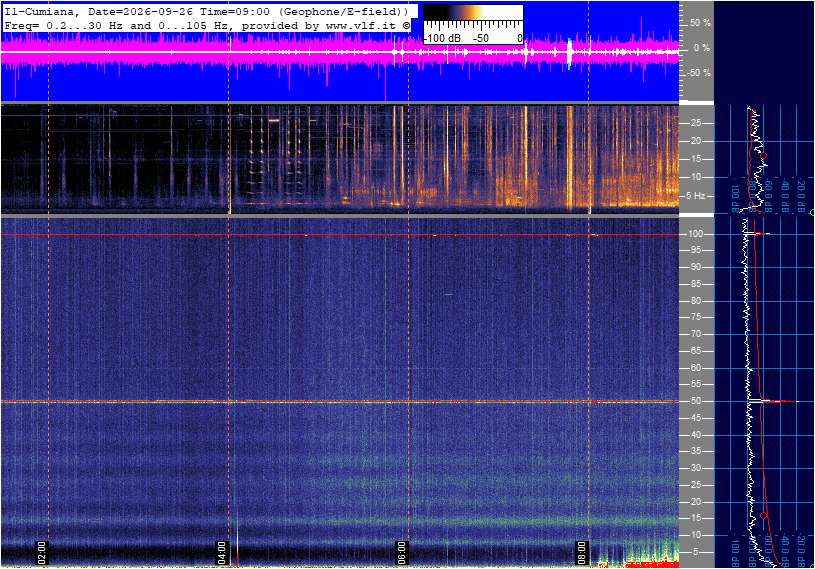Click the 0 % amplitude scale label
Image resolution: width=815 pixels, height=569 pixels.
pos(701,48)
